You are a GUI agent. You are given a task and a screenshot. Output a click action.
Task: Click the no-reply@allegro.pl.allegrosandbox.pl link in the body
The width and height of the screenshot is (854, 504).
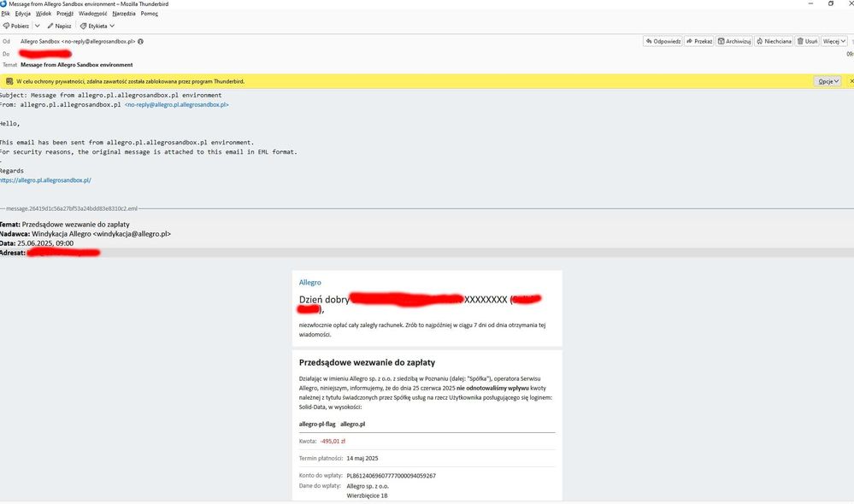tap(176, 104)
